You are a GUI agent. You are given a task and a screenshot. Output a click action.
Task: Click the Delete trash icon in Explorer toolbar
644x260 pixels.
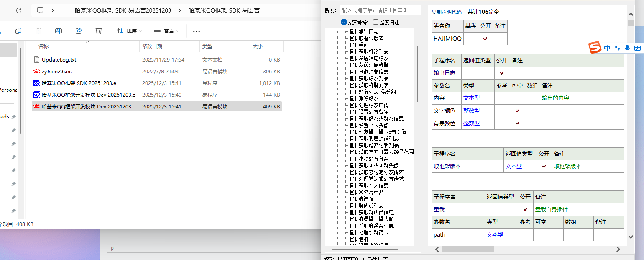(x=99, y=31)
